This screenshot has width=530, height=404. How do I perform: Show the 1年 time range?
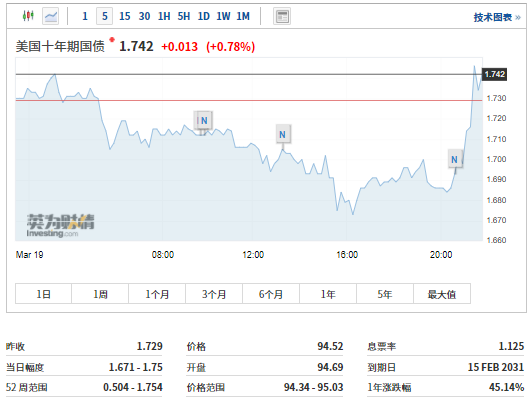(x=328, y=294)
